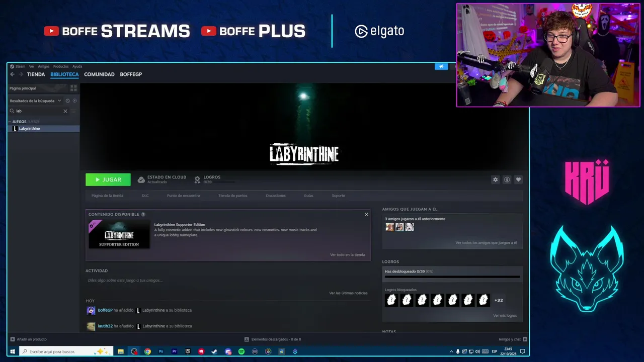This screenshot has height=362, width=644.
Task: Open Discusiones link
Action: coord(276,196)
